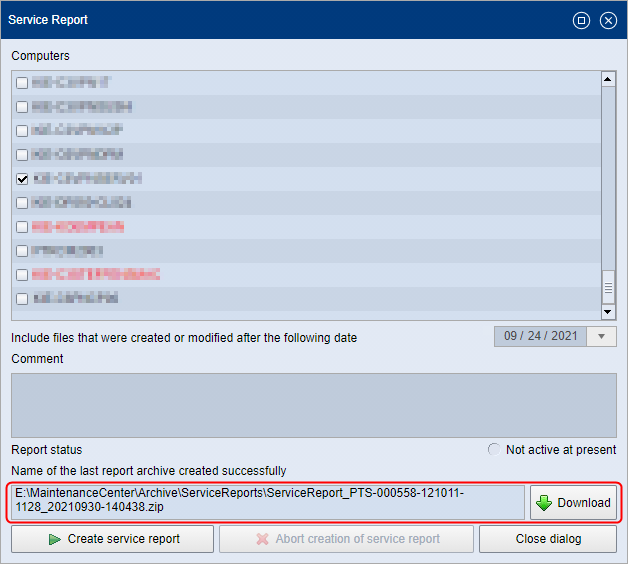The width and height of the screenshot is (628, 564).
Task: Click scroll-down arrow of Computers list
Action: click(x=607, y=312)
